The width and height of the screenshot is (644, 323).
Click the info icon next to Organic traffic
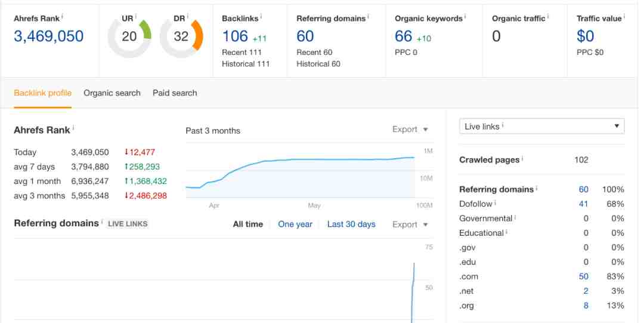[549, 17]
